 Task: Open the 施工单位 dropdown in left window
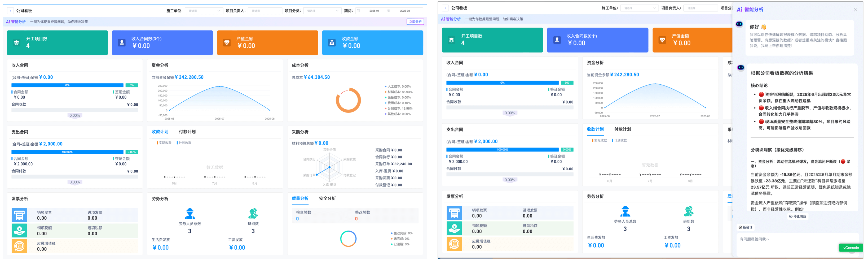point(204,11)
